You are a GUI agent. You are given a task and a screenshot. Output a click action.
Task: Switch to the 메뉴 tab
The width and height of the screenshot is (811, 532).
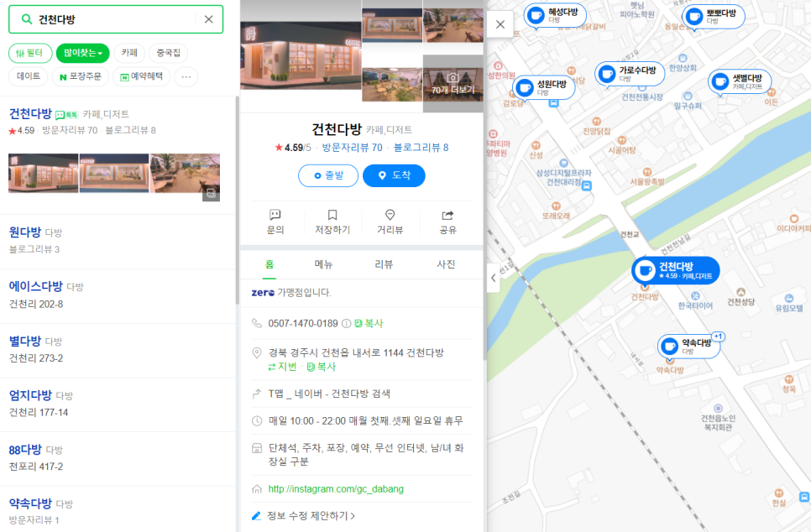point(324,264)
